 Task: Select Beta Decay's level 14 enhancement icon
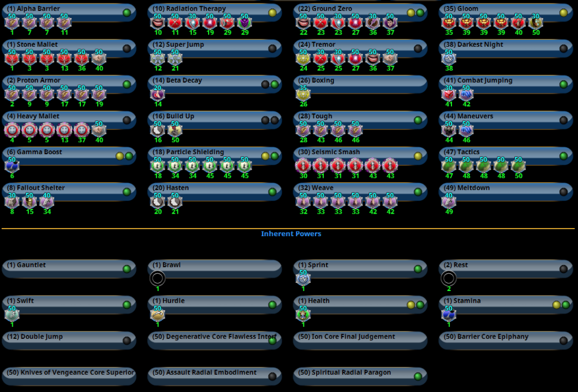[157, 94]
